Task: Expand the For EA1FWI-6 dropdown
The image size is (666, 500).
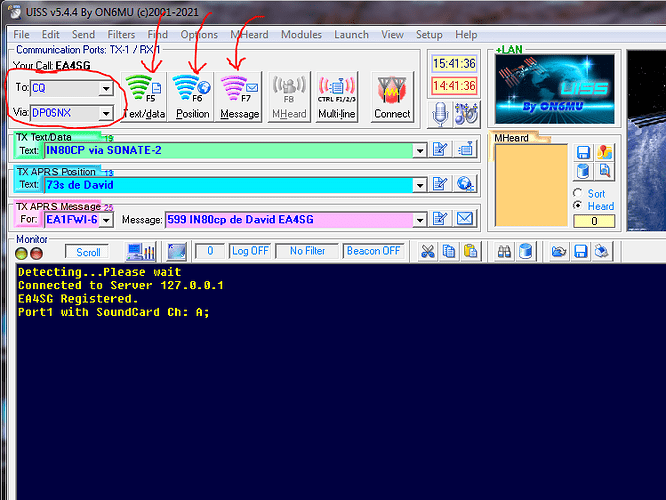Action: (106, 220)
